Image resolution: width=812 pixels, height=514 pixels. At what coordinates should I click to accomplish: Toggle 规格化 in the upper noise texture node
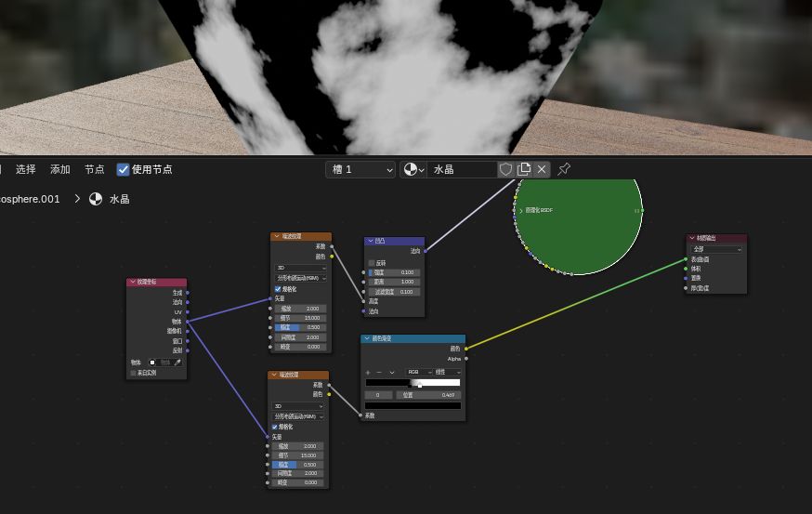click(278, 289)
